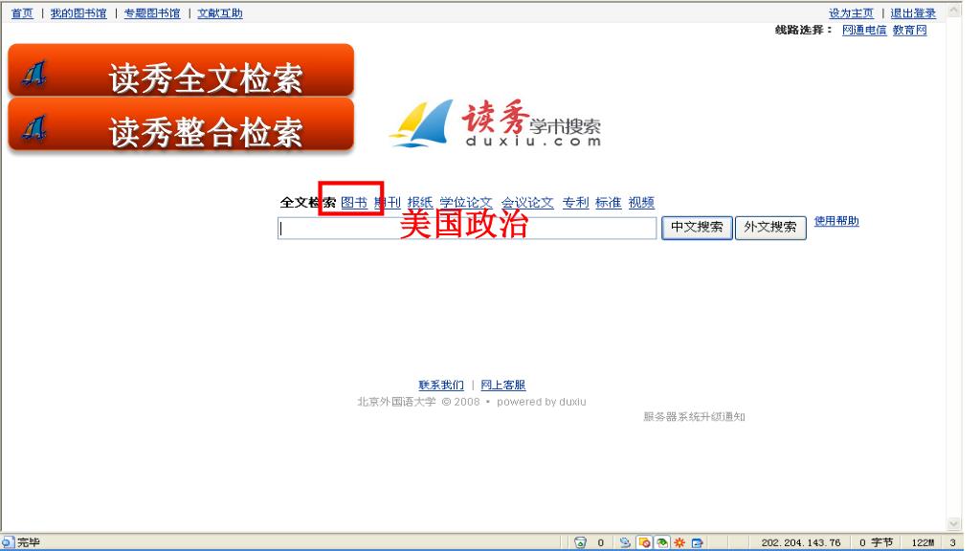This screenshot has height=551, width=980.
Task: Click the scrollbar down arrow
Action: 954,523
